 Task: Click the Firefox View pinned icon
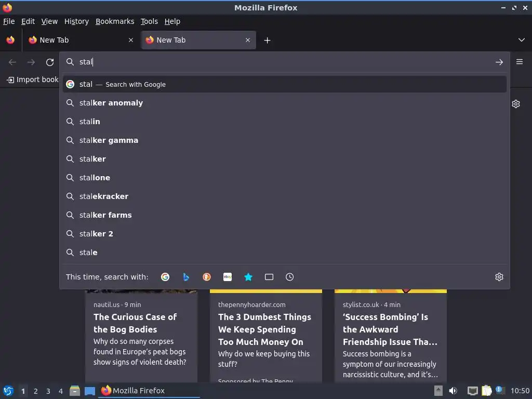point(10,40)
